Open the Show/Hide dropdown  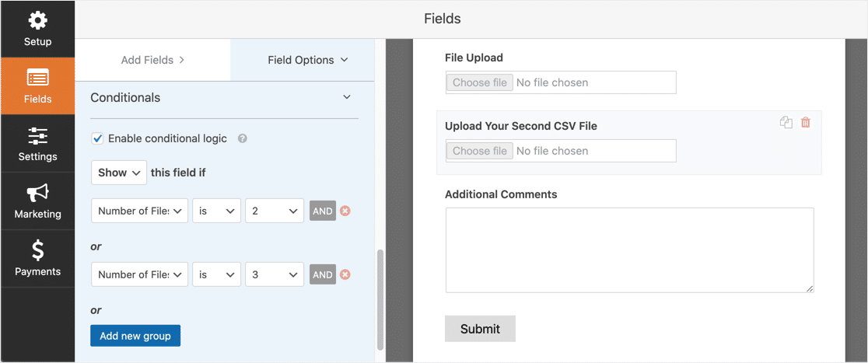pos(118,173)
